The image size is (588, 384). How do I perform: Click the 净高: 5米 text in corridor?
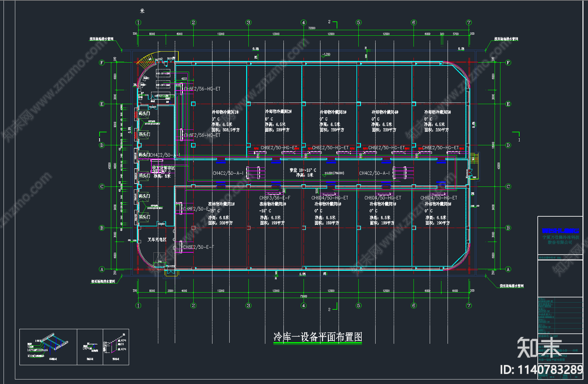coord(305,175)
